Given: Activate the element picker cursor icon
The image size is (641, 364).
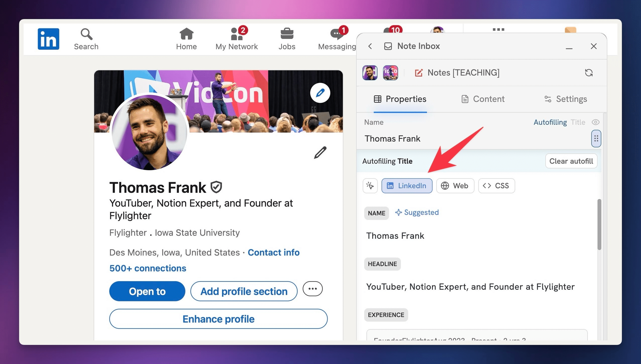Looking at the screenshot, I should (x=370, y=186).
